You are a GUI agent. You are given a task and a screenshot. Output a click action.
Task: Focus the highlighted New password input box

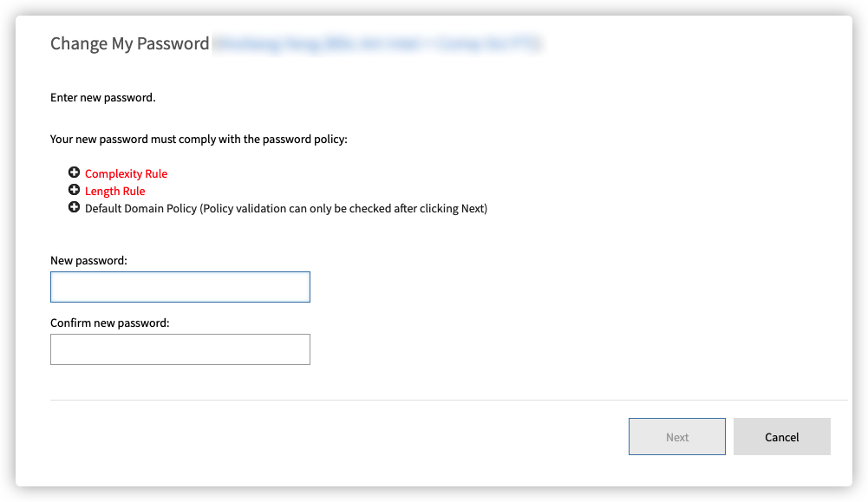tap(179, 286)
